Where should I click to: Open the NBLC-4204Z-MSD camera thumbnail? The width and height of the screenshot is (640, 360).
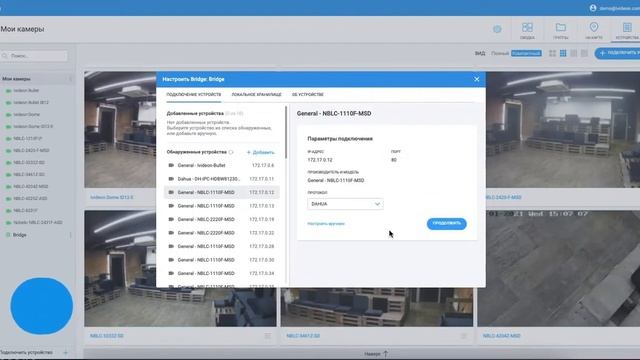pos(559,268)
